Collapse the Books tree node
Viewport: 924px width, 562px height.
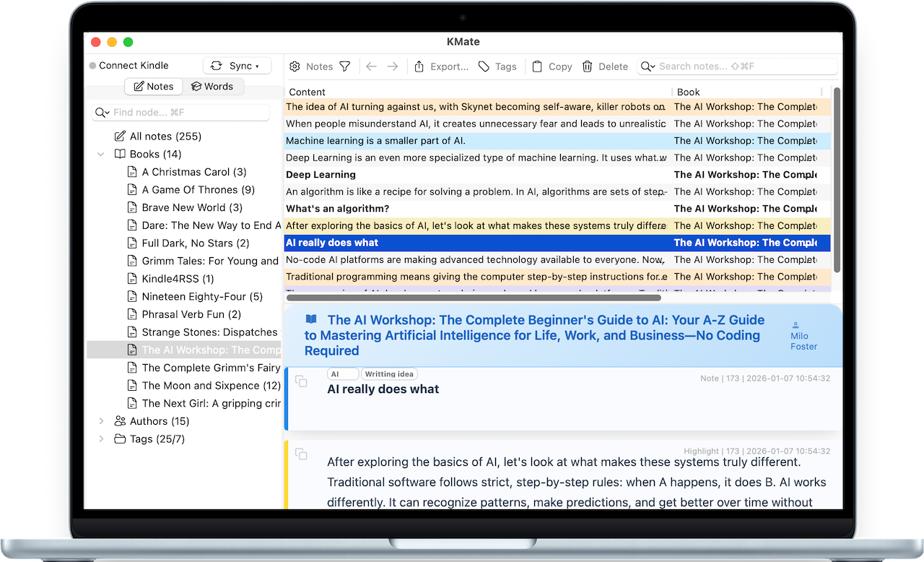pyautogui.click(x=101, y=154)
